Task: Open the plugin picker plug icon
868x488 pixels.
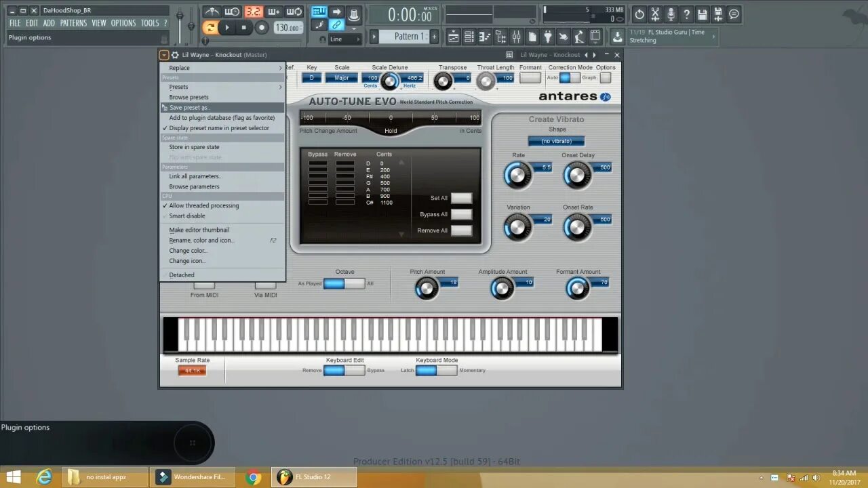Action: pyautogui.click(x=548, y=37)
